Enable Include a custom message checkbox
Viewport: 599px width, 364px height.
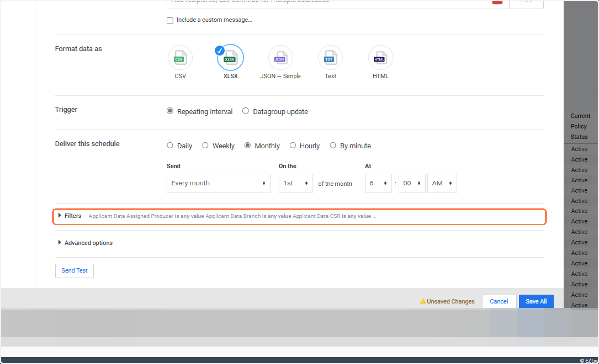(x=170, y=20)
